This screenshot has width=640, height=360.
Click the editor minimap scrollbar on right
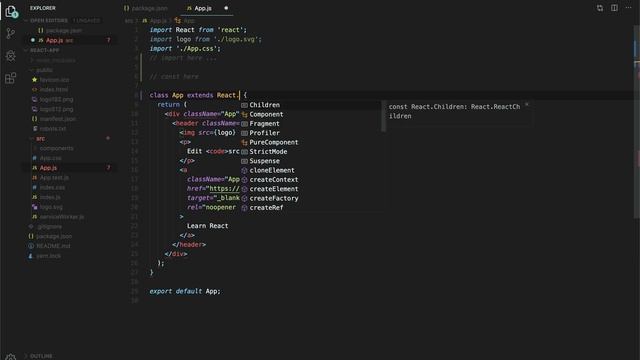tap(637, 122)
